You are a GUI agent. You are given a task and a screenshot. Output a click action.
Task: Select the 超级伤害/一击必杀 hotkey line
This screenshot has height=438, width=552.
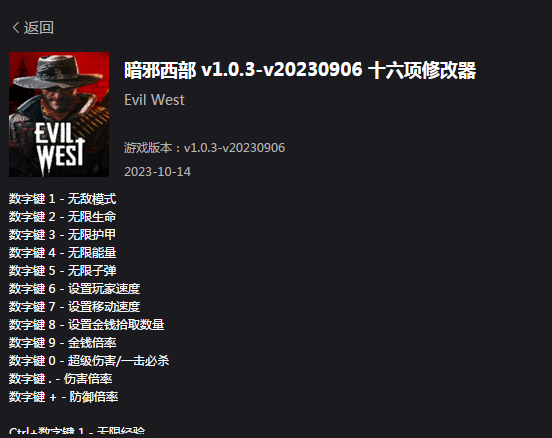pos(89,361)
